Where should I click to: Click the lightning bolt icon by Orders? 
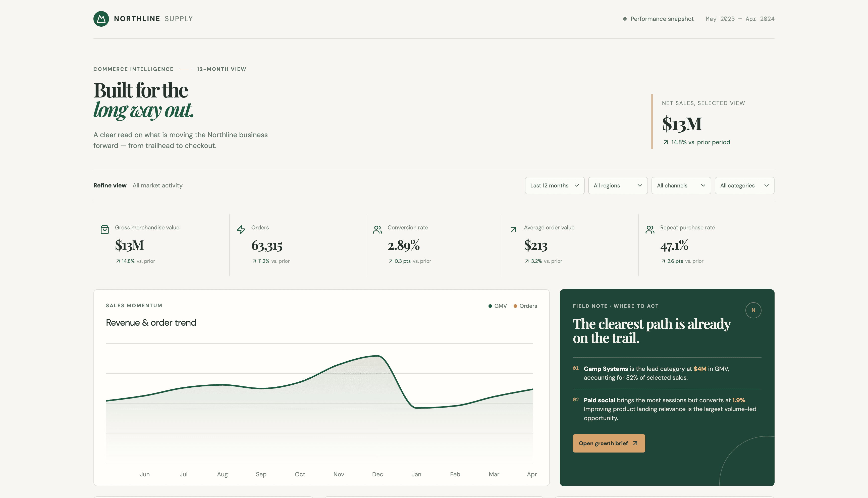(241, 229)
